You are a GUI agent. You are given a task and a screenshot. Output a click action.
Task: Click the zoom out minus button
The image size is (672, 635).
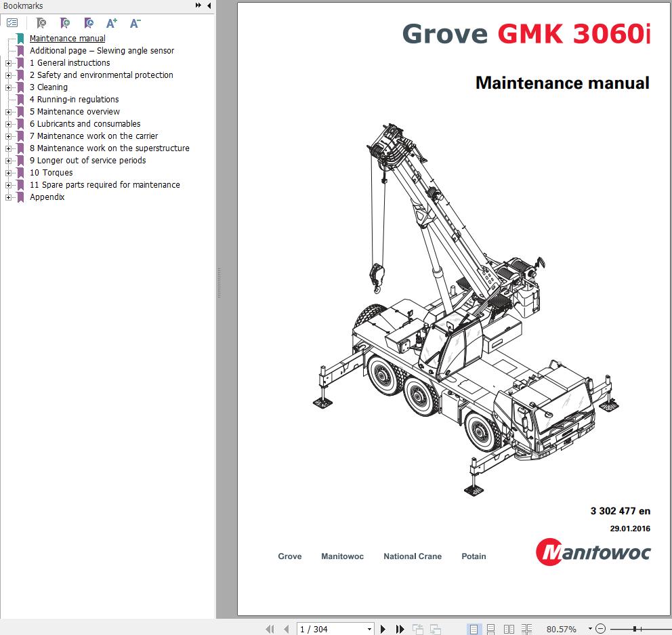click(602, 629)
